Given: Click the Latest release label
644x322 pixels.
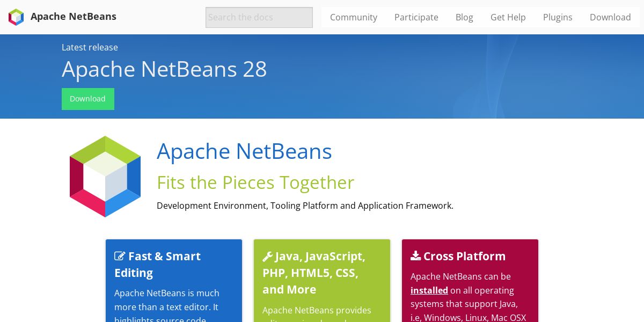Looking at the screenshot, I should click(90, 47).
